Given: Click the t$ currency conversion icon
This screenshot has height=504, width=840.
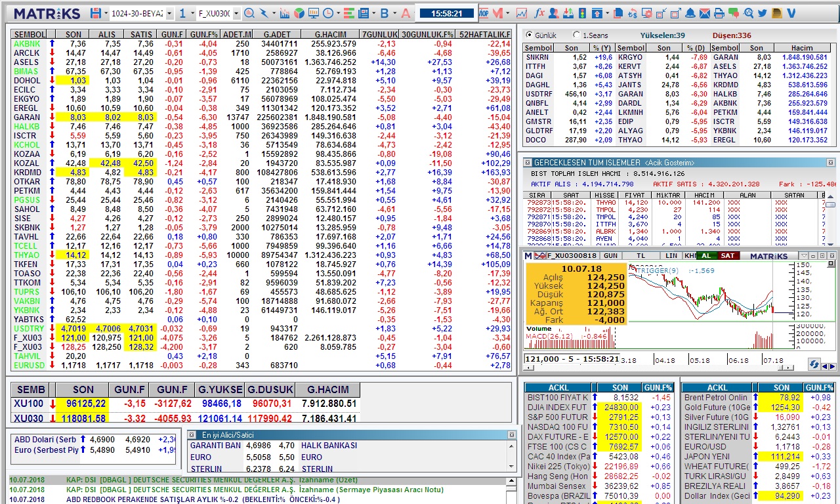Looking at the screenshot, I should tap(633, 13).
